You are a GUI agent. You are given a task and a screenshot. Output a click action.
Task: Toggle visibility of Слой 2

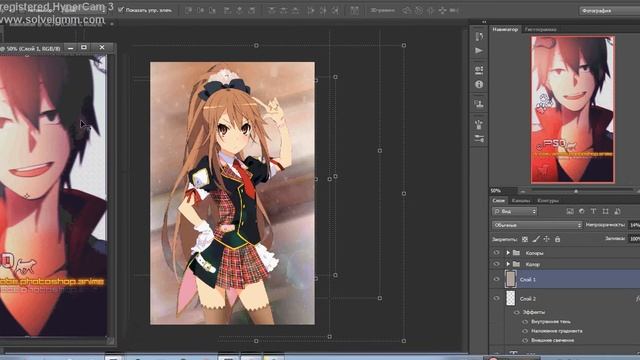click(x=496, y=299)
